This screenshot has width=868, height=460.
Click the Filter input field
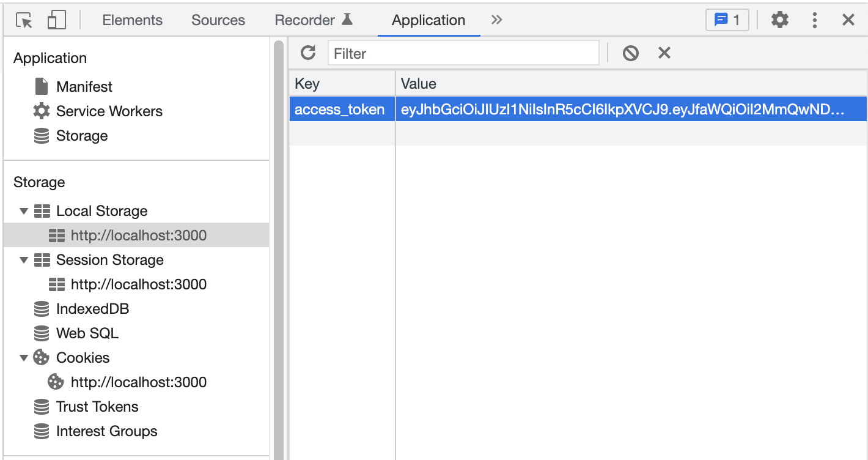coord(463,53)
